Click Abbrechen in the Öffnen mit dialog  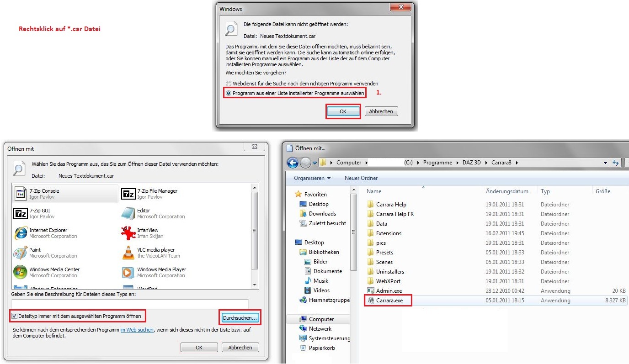click(240, 348)
